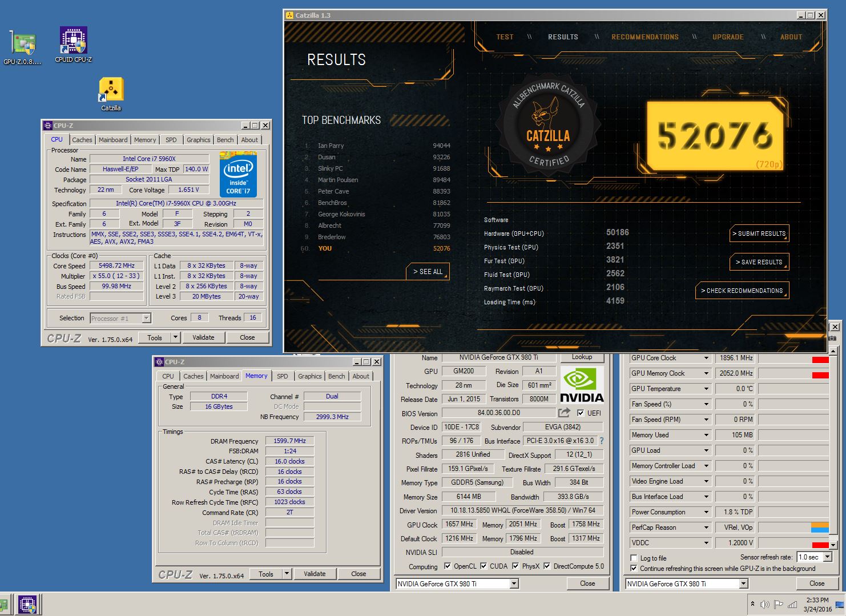This screenshot has width=846, height=616.
Task: Open the Tools dropdown arrow in CPU-Z Memory window
Action: (287, 574)
